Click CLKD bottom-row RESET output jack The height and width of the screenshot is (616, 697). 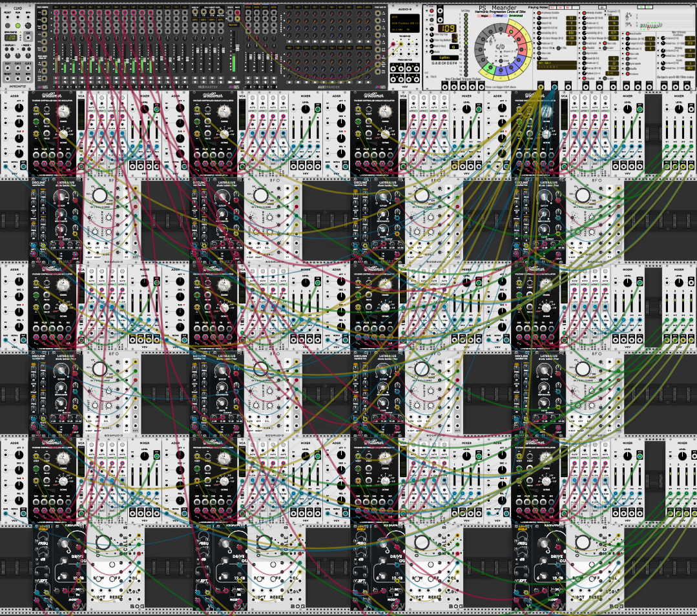pyautogui.click(x=8, y=79)
